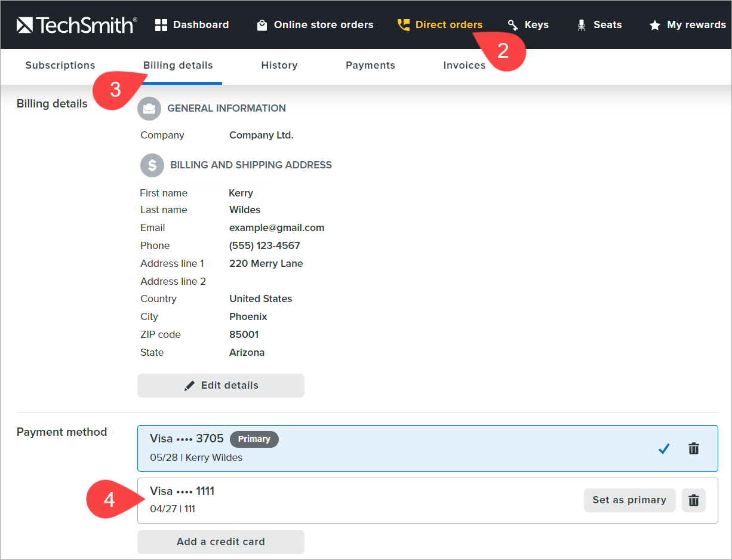View the Invoices tab
Image resolution: width=732 pixels, height=560 pixels.
pos(464,66)
